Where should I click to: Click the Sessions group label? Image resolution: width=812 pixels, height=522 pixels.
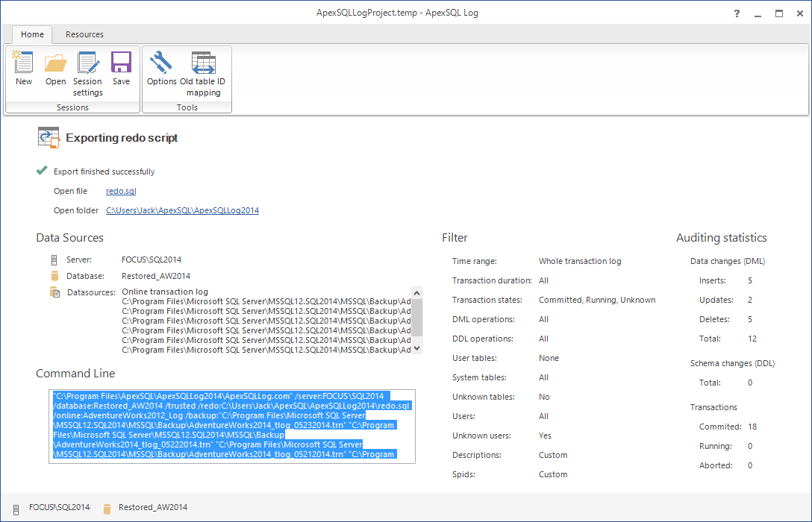[72, 107]
